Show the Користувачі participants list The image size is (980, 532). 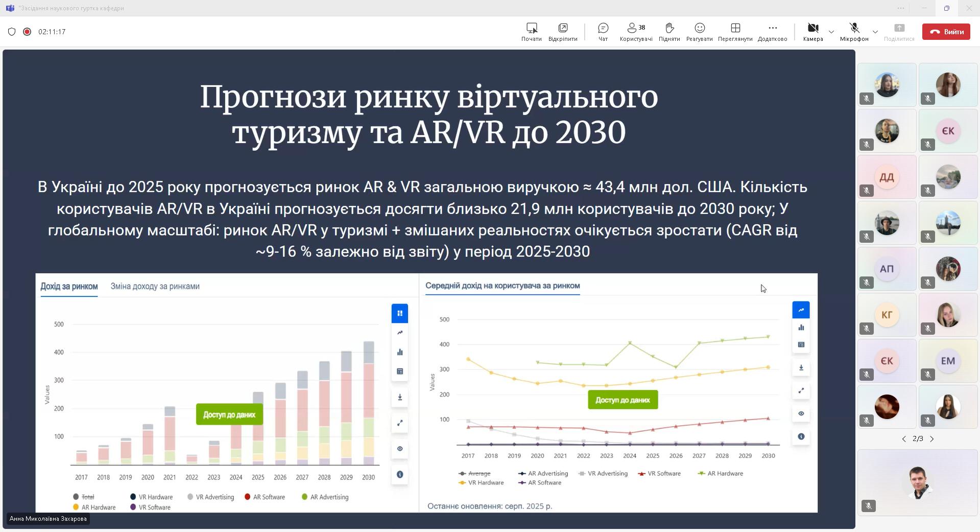[x=636, y=32]
